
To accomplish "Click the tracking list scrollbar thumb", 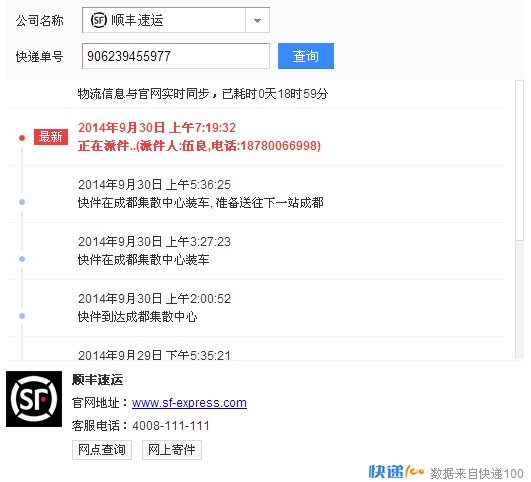I will (x=519, y=161).
